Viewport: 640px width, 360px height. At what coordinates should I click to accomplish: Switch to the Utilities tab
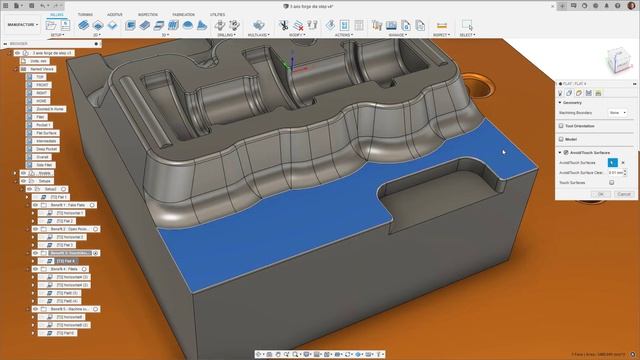(x=218, y=15)
